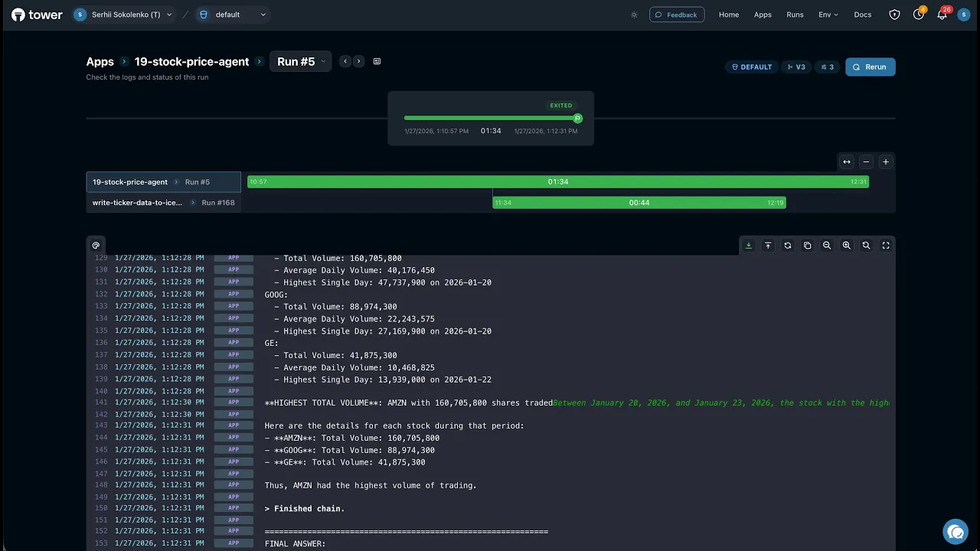Screen dimensions: 980x551
Task: Open the Serhii Sokolenko account switcher
Action: point(123,15)
